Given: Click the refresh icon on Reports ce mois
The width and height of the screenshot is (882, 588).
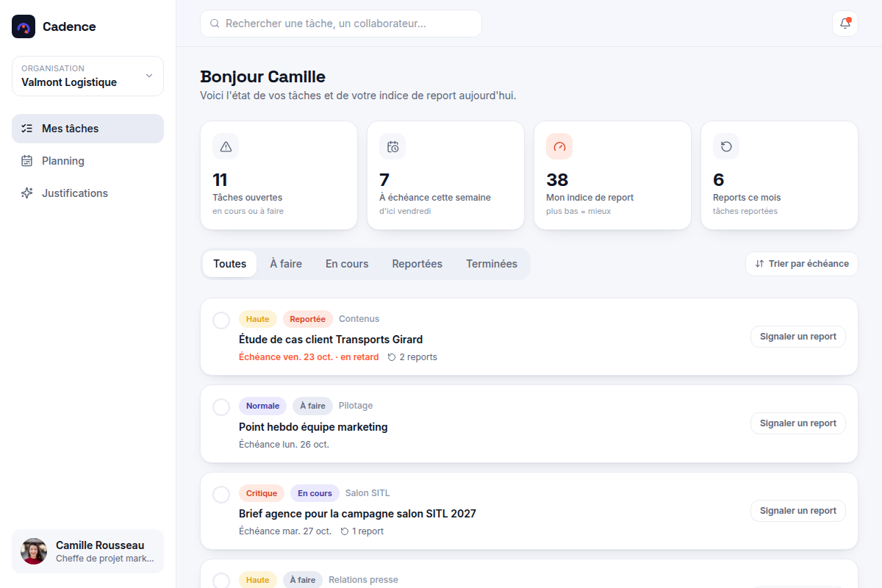Looking at the screenshot, I should pyautogui.click(x=726, y=147).
